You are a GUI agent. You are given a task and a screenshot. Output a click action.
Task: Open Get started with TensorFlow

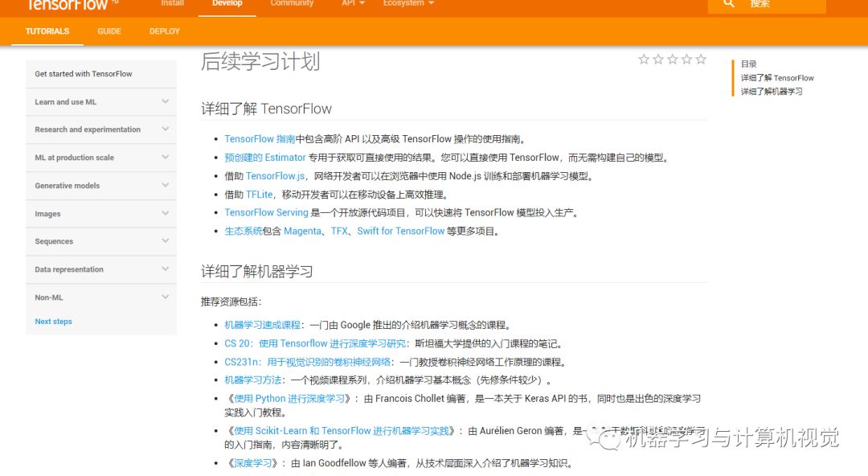(84, 74)
